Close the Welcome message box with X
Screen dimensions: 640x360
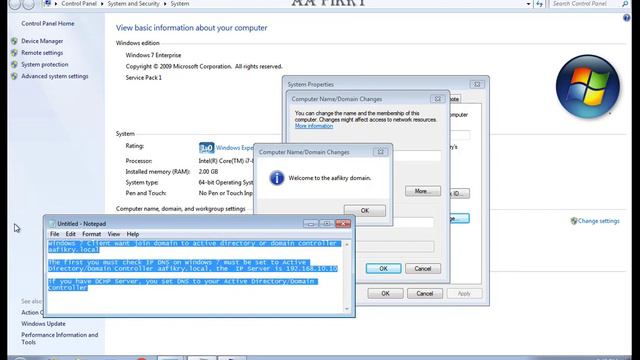click(380, 152)
